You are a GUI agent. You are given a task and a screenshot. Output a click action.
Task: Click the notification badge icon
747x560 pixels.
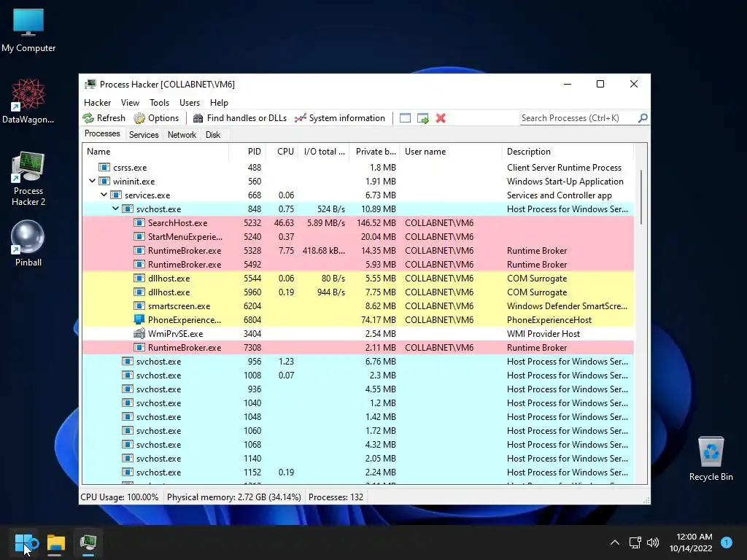pyautogui.click(x=727, y=542)
